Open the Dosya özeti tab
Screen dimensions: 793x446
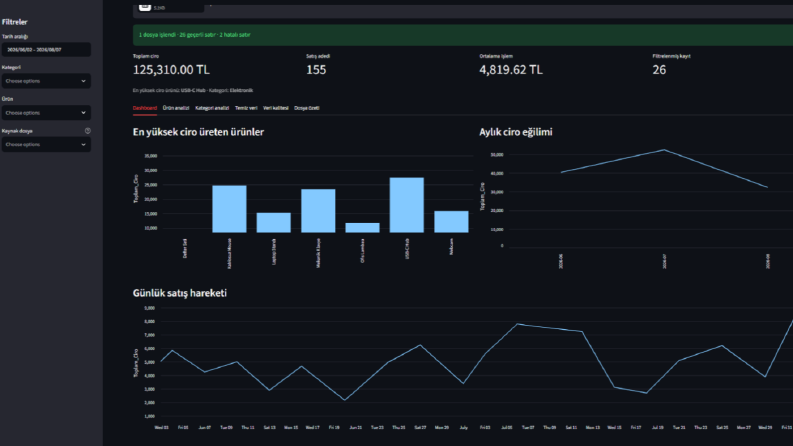[306, 108]
